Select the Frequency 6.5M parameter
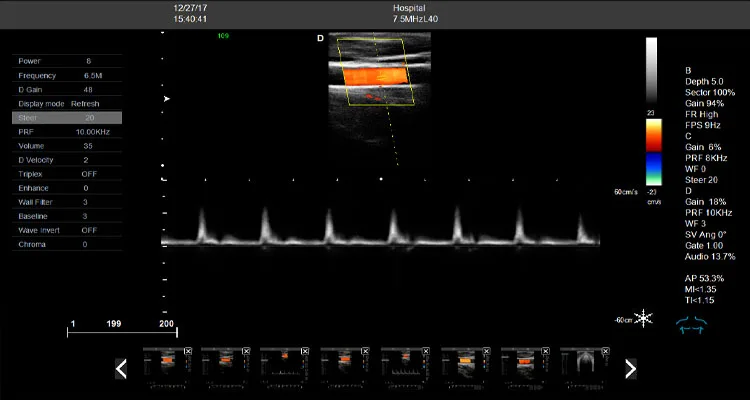750x400 pixels. coord(67,76)
